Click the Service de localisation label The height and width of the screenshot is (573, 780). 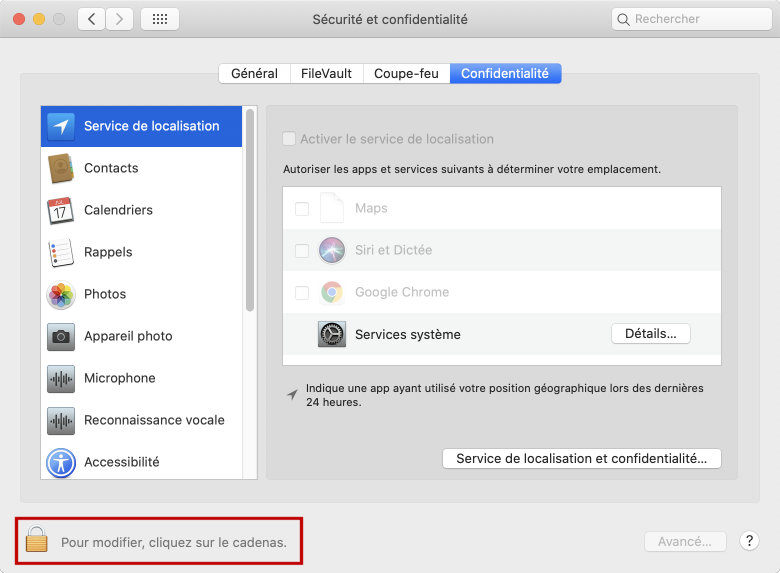(x=152, y=126)
